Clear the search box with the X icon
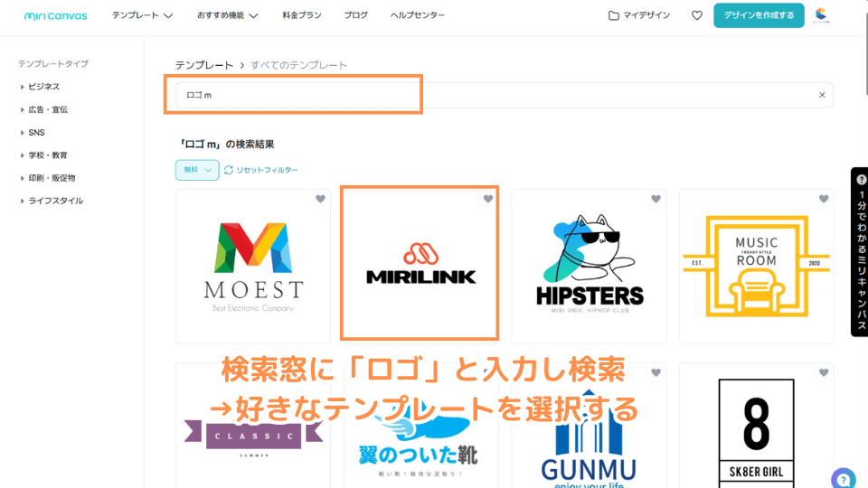 point(822,95)
